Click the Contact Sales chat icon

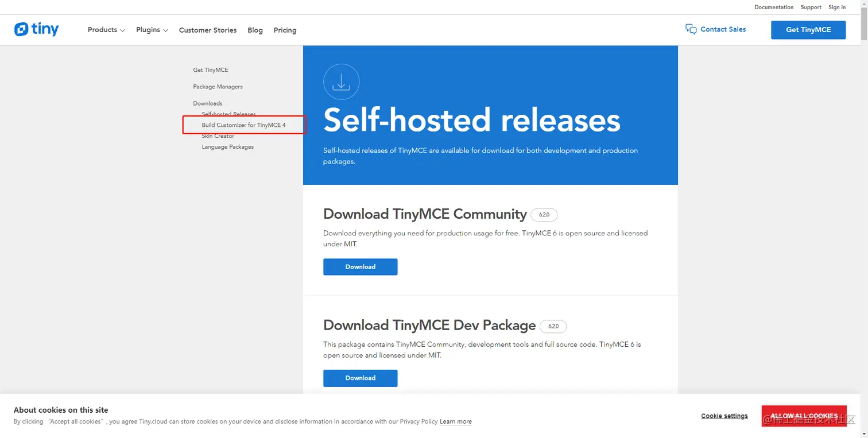pyautogui.click(x=691, y=29)
